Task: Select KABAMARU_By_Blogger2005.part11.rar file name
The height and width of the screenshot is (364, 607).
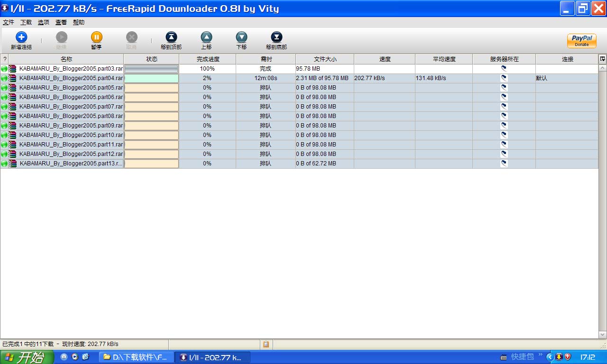Action: coord(71,145)
